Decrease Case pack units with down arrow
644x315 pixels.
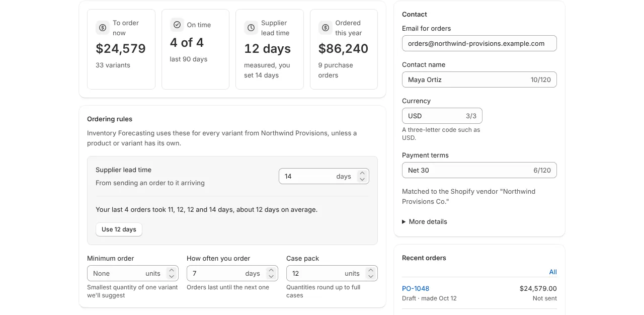coord(371,276)
